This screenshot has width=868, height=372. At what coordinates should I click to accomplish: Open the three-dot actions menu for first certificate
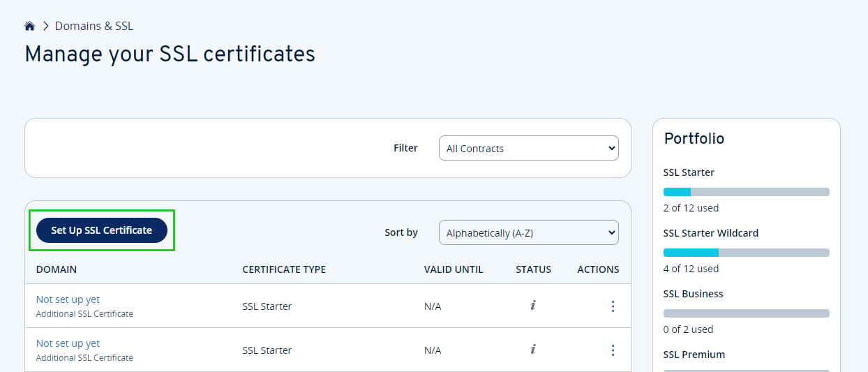[x=613, y=306]
